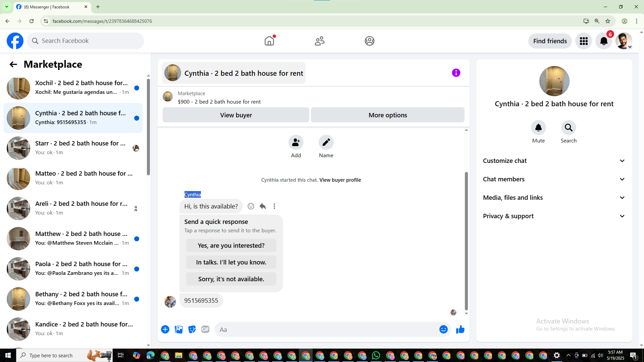Screen dimensions: 644x362
Task: Expand Customize chat section
Action: 554,161
